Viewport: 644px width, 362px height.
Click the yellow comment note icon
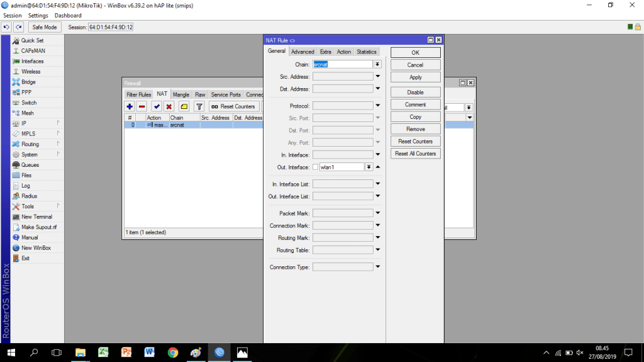click(184, 106)
